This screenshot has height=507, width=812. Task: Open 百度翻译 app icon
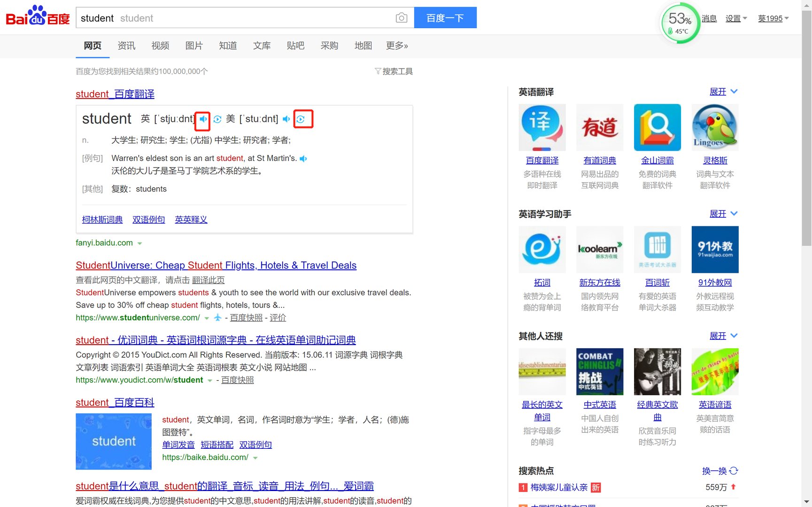tap(542, 127)
